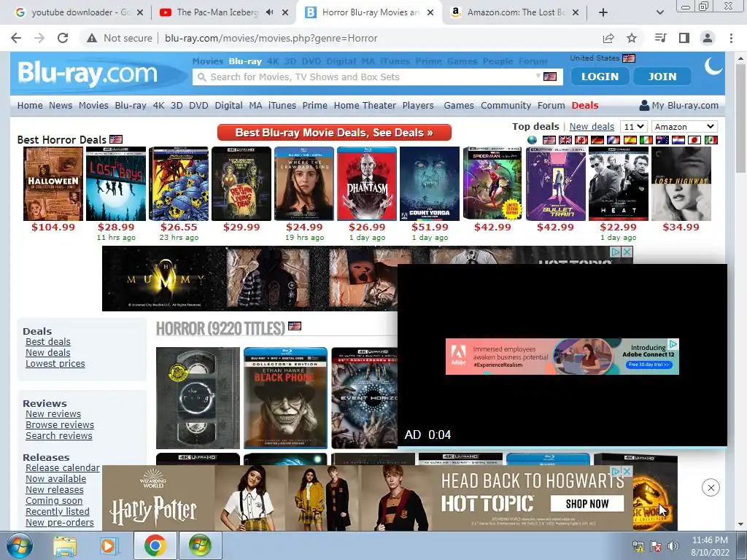Open the volume control in system tray
Image resolution: width=747 pixels, height=560 pixels.
coord(673,546)
